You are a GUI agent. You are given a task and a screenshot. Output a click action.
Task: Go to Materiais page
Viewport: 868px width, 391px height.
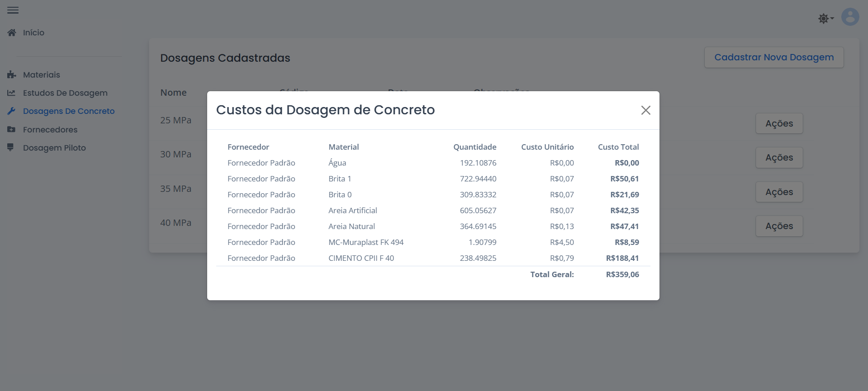(41, 75)
